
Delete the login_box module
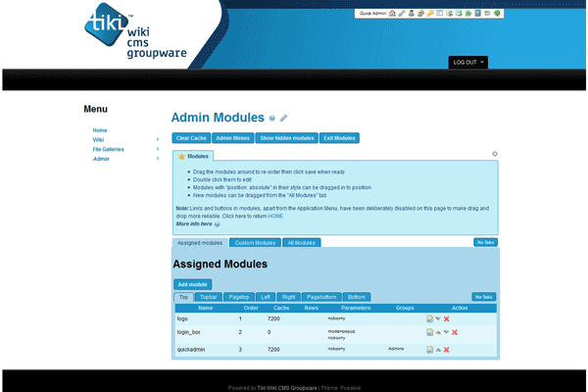[455, 332]
